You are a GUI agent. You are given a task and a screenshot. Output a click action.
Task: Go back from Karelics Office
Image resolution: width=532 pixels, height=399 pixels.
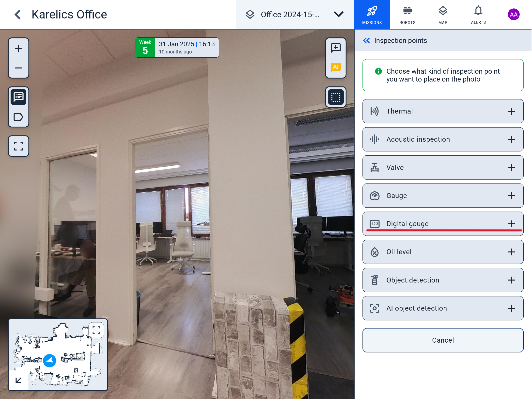click(17, 15)
